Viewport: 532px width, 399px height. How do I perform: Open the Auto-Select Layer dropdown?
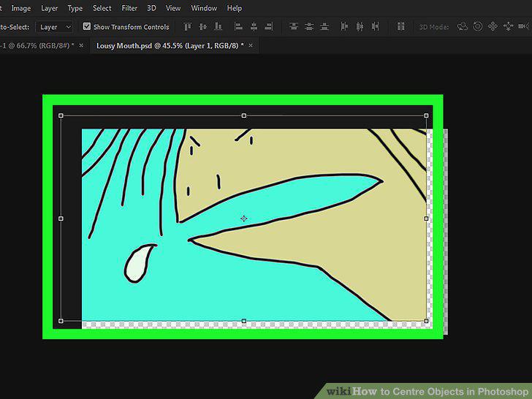click(54, 27)
